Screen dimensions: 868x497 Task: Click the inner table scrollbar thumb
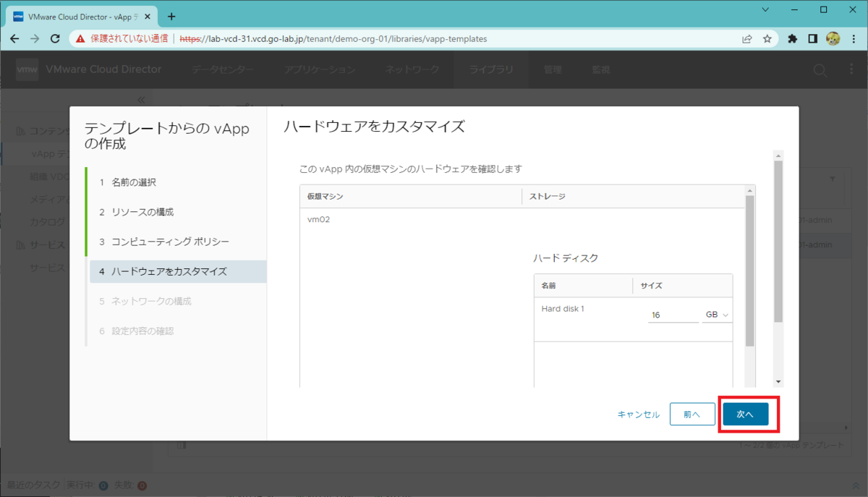coord(750,271)
